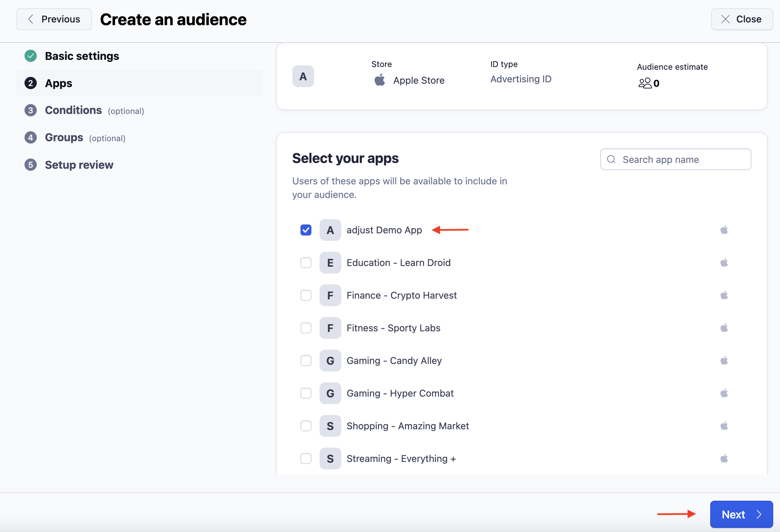Image resolution: width=780 pixels, height=532 pixels.
Task: Click Apple platform icon for Gaming - Hyper Combat
Action: tap(724, 393)
